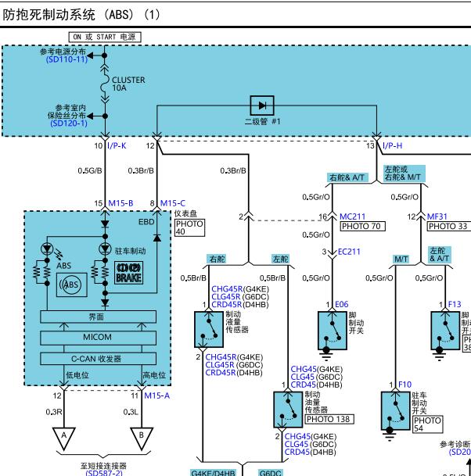The height and width of the screenshot is (476, 471).
Task: Click the 'G6DC' tag at the bottom
Action: [270, 473]
